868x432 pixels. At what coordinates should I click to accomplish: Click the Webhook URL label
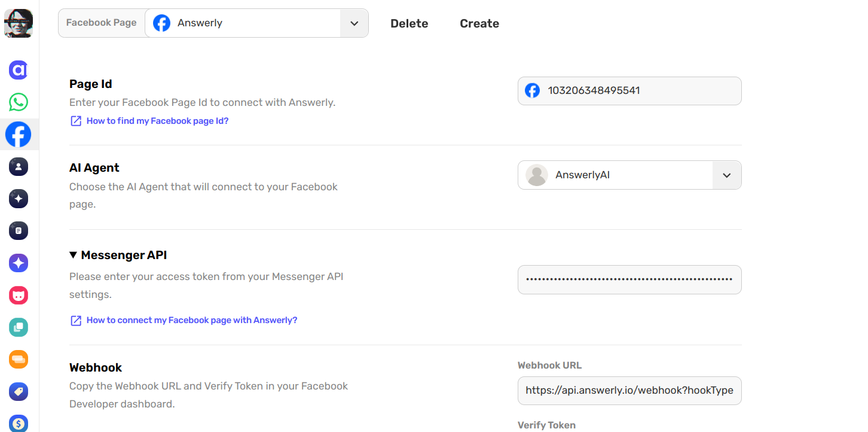pos(549,365)
